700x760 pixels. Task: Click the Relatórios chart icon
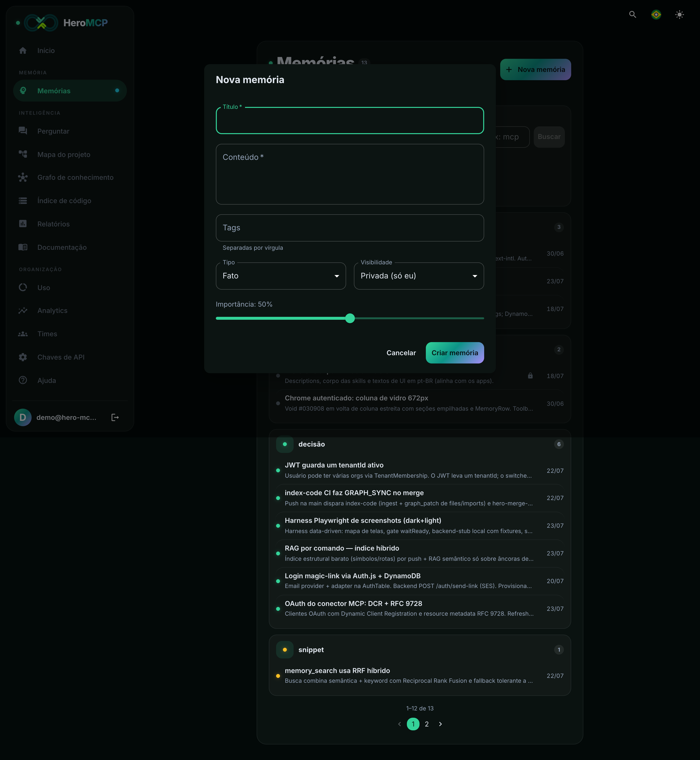click(23, 224)
